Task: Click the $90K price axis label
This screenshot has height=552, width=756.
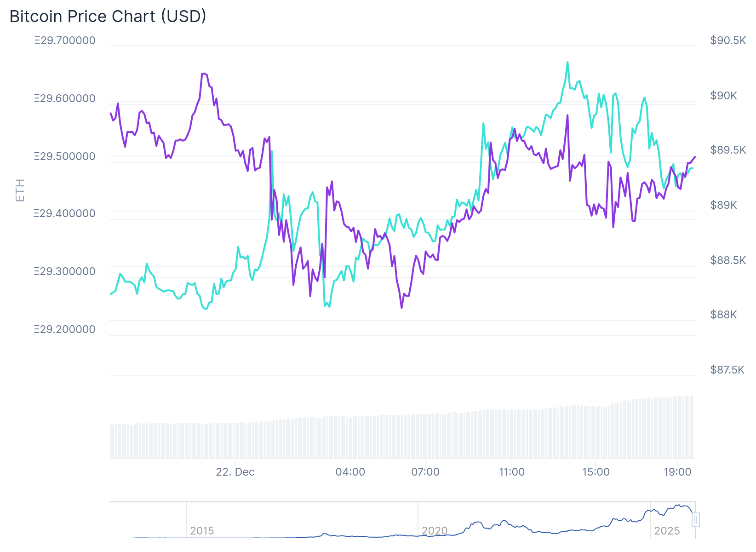Action: [x=723, y=96]
